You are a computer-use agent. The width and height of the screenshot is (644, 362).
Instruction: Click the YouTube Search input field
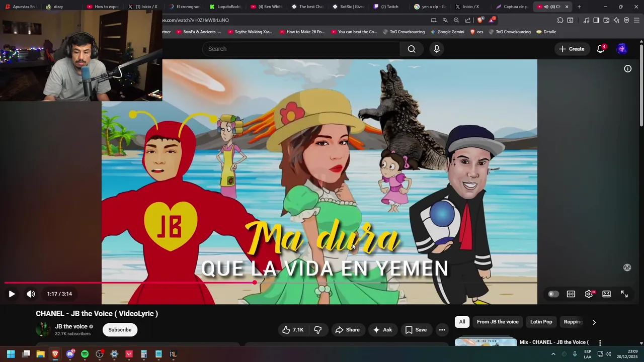[301, 49]
